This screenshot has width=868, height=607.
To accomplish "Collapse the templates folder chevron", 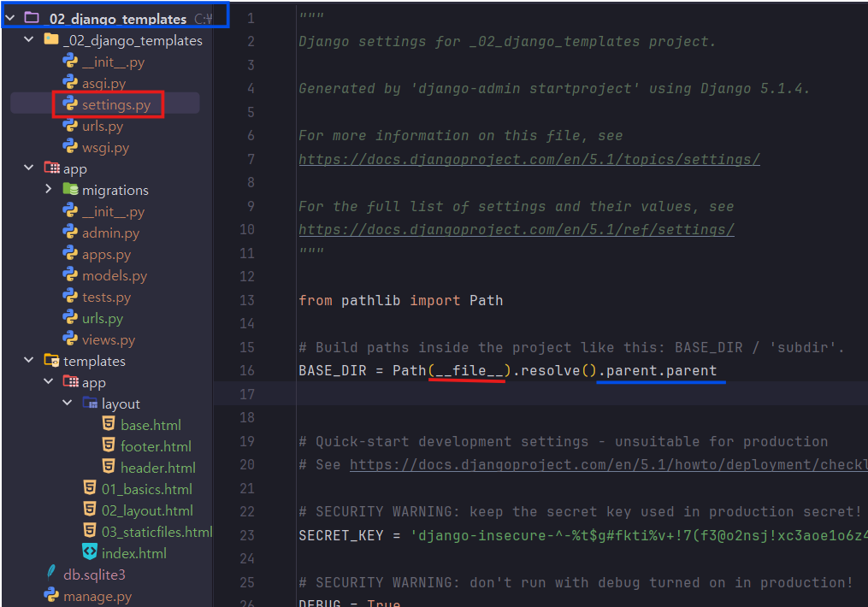I will pos(29,360).
